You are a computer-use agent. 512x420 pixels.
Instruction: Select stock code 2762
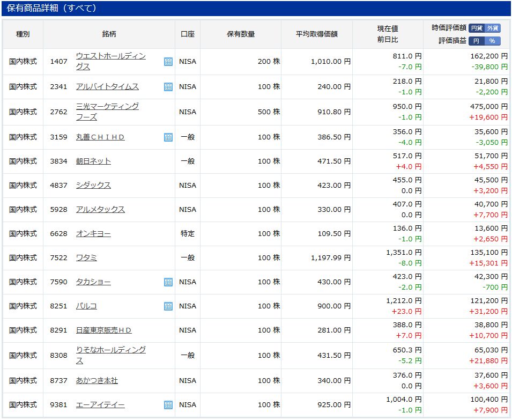58,112
